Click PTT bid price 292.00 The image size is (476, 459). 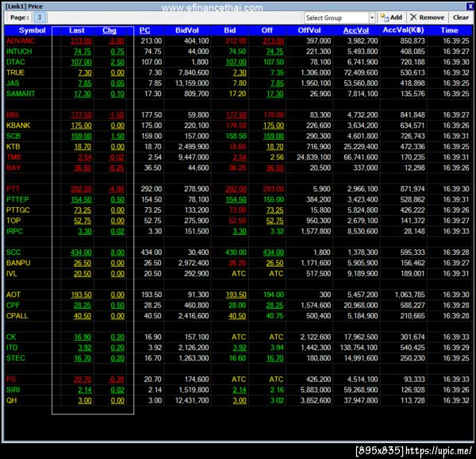pos(236,189)
